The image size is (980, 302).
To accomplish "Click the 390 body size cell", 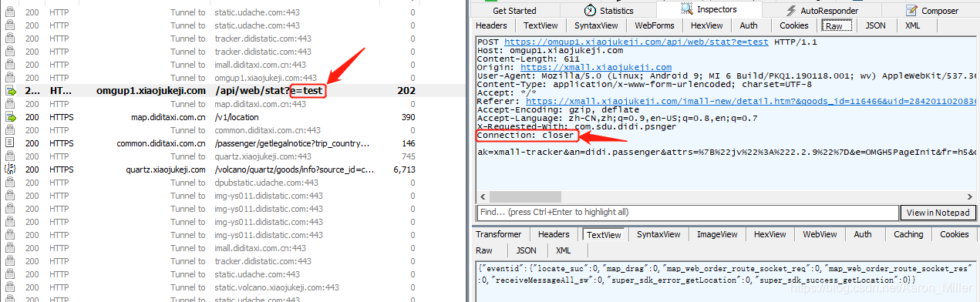I will point(409,117).
